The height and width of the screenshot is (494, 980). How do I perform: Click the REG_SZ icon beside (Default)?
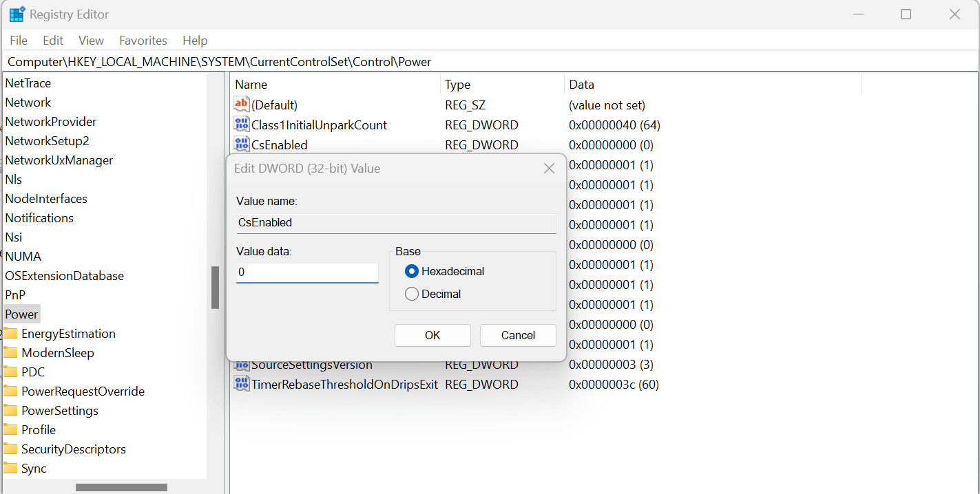click(x=242, y=105)
